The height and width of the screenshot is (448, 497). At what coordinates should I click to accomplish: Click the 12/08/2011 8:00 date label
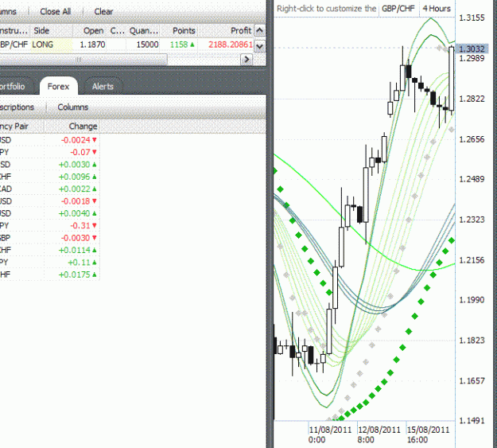pyautogui.click(x=379, y=434)
